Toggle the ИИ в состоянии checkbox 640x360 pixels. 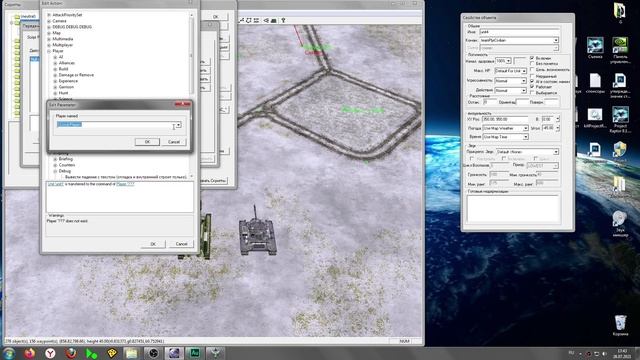532,81
